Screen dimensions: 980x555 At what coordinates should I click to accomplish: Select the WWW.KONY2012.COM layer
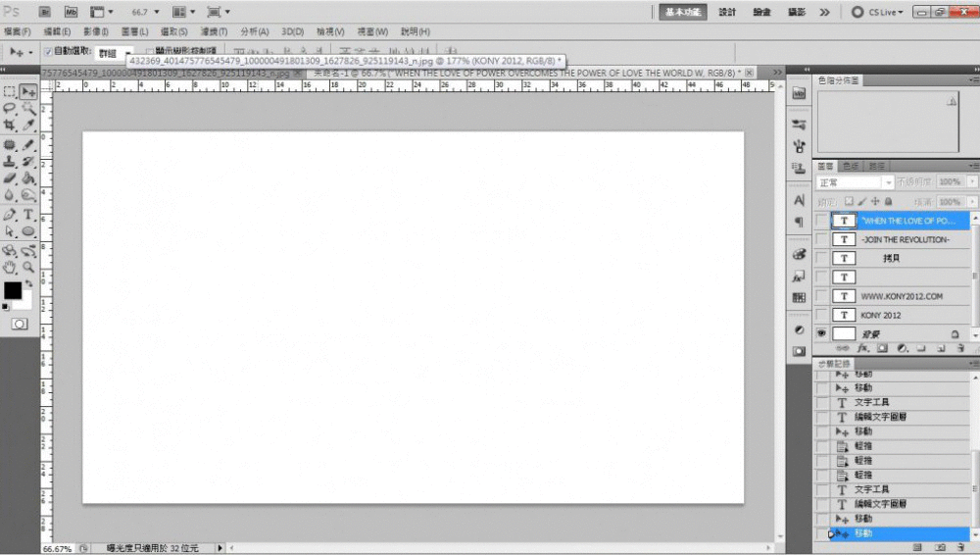pos(900,296)
